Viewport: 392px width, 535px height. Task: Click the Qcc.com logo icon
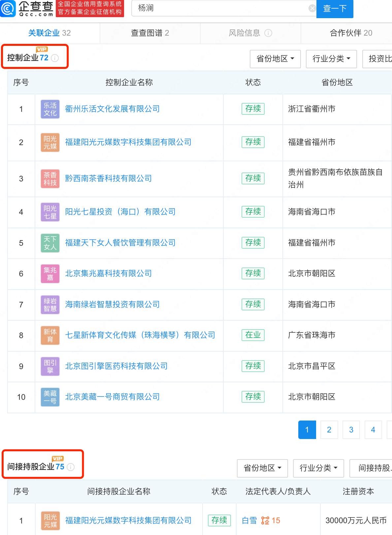(8, 9)
